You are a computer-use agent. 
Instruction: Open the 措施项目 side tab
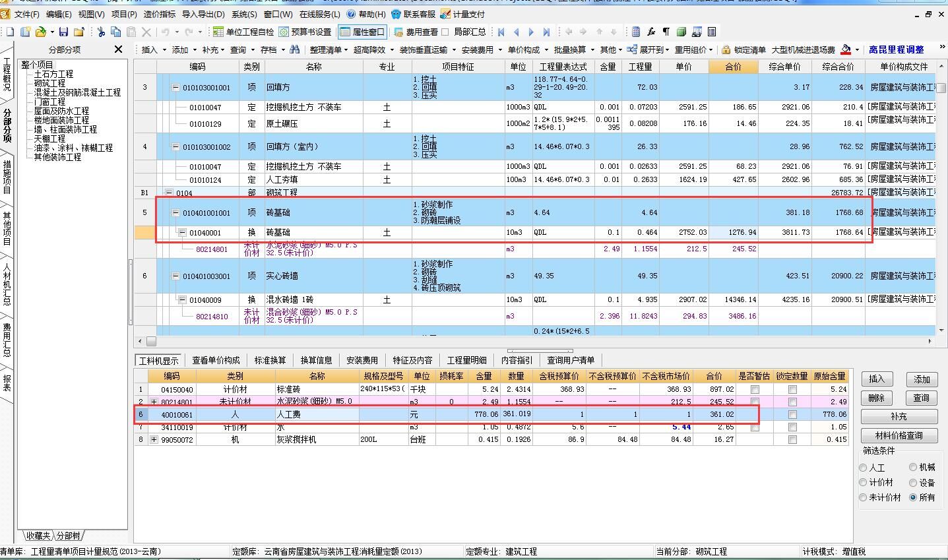pyautogui.click(x=7, y=176)
